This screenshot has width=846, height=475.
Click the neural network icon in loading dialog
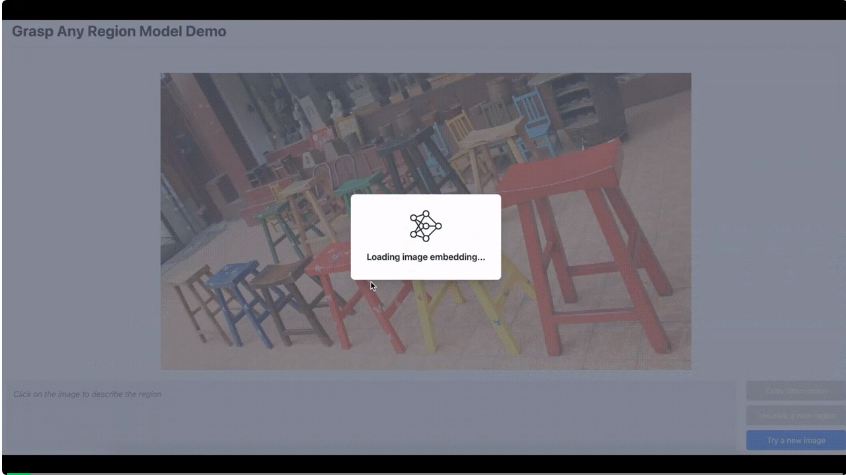tap(425, 226)
